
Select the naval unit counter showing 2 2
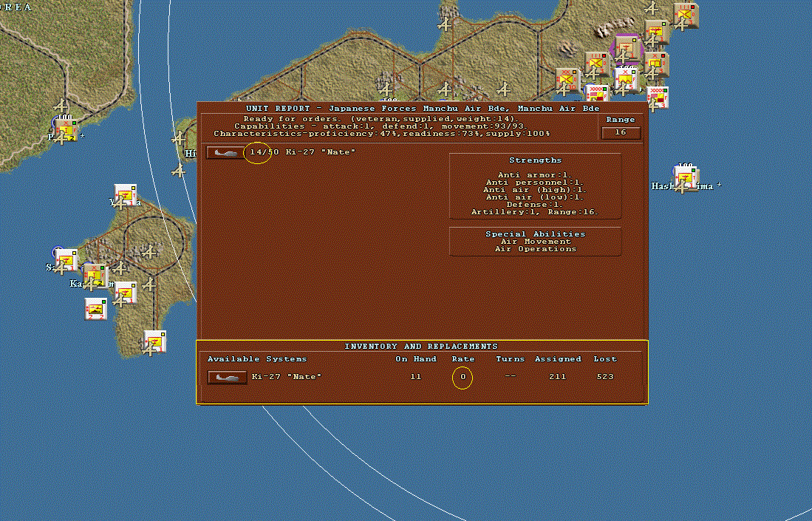[x=96, y=309]
